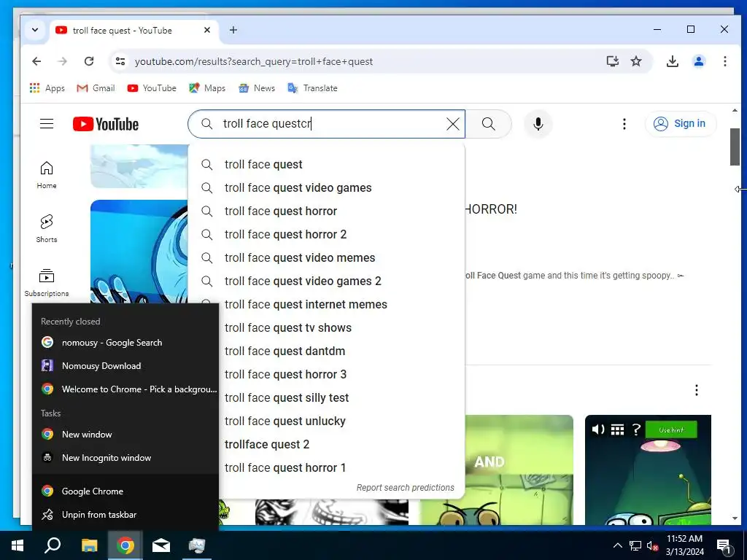Open Chrome's three-dot menu
The width and height of the screenshot is (747, 560).
click(724, 61)
